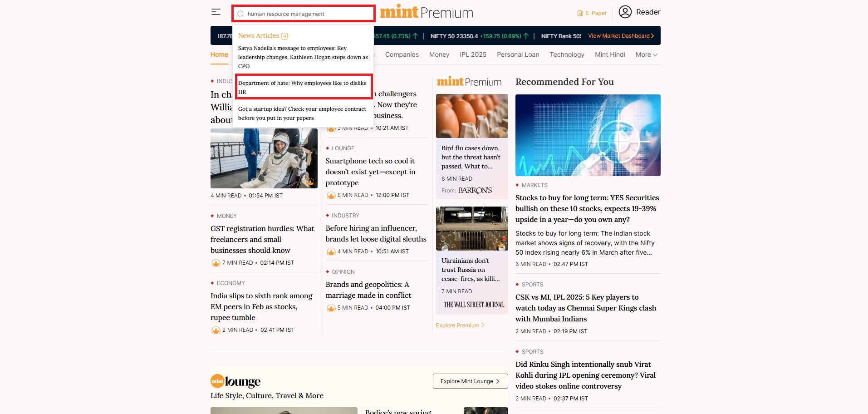Click the search magnifier icon
This screenshot has height=414, width=868.
[x=241, y=14]
